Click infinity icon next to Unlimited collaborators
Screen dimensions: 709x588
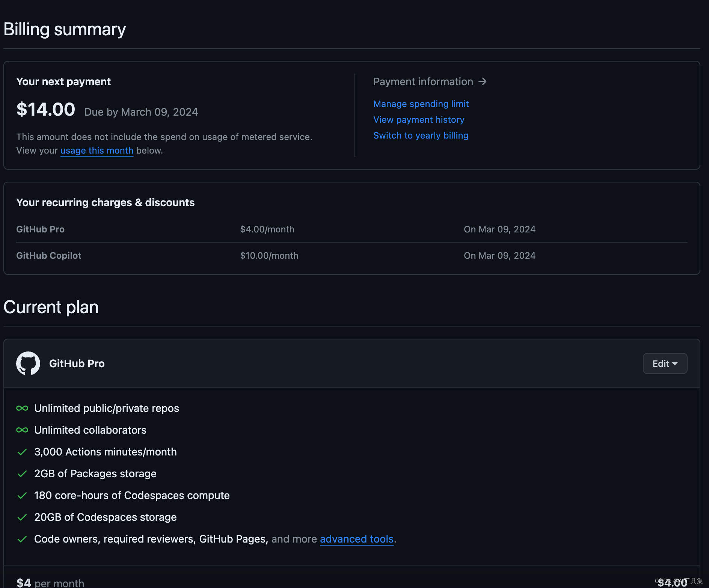tap(22, 430)
